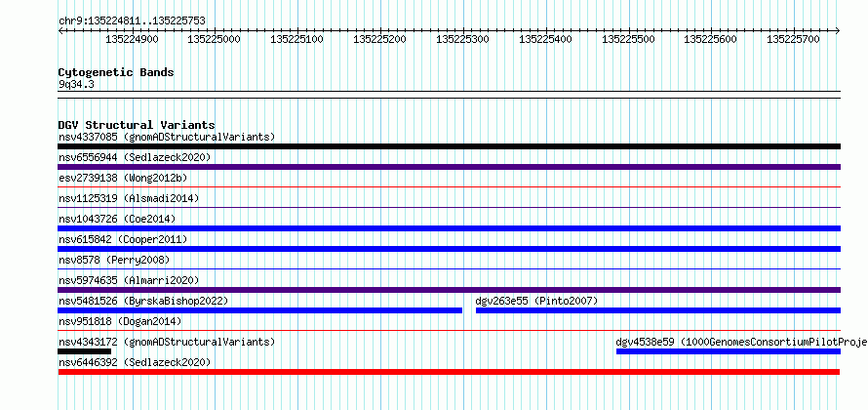This screenshot has width=868, height=410.
Task: Click the red nsv6446392 variant bar
Action: 449,372
